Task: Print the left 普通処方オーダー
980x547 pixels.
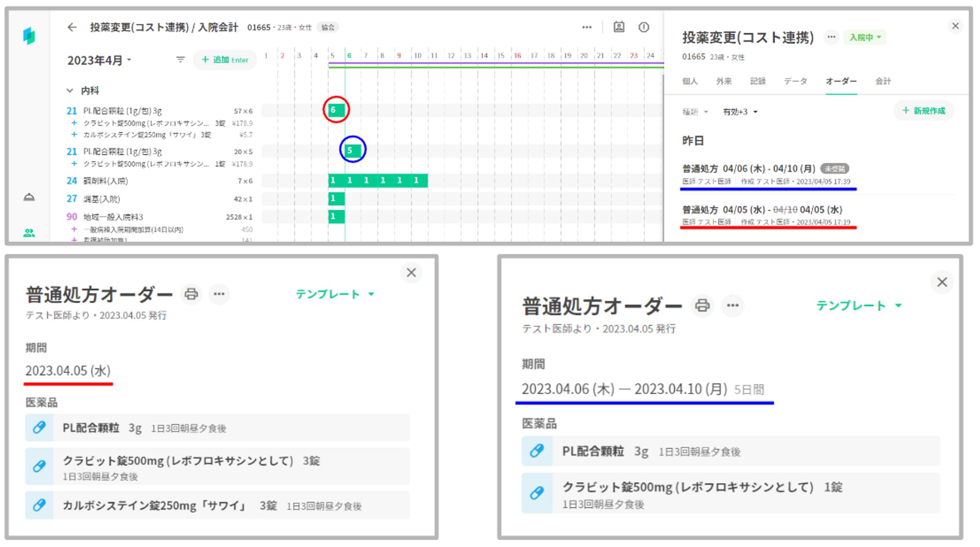Action: [191, 294]
